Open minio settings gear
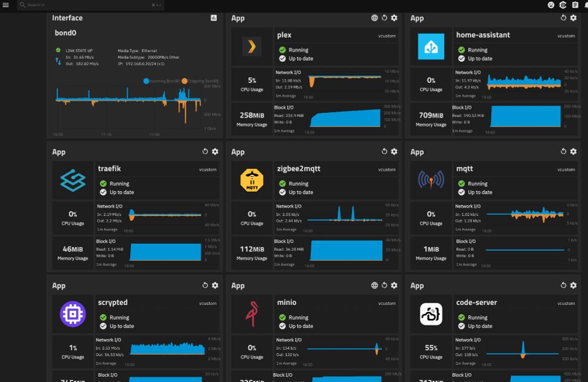 click(394, 285)
